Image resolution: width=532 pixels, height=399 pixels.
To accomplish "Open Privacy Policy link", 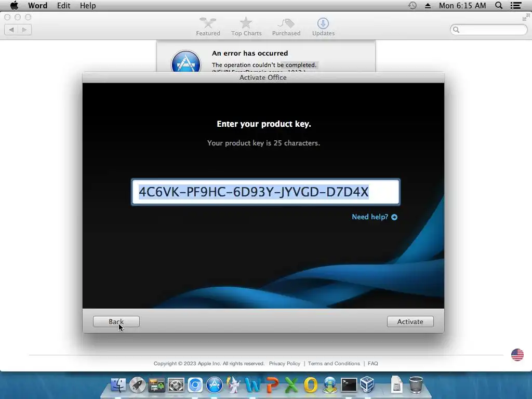I will 285,363.
